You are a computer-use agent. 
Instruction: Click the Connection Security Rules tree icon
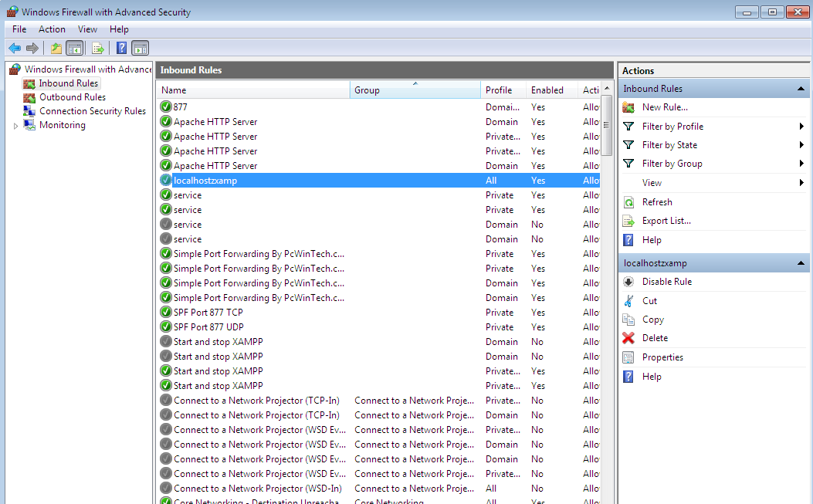[29, 111]
